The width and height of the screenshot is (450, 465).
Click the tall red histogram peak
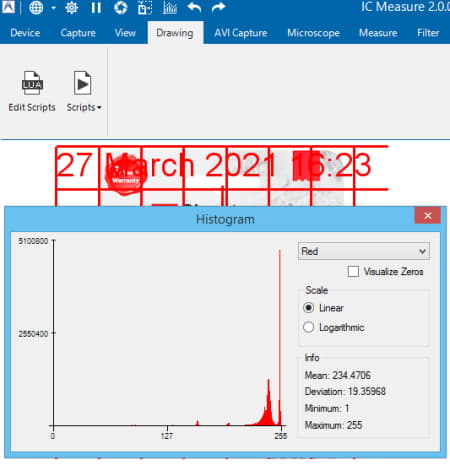pyautogui.click(x=280, y=337)
